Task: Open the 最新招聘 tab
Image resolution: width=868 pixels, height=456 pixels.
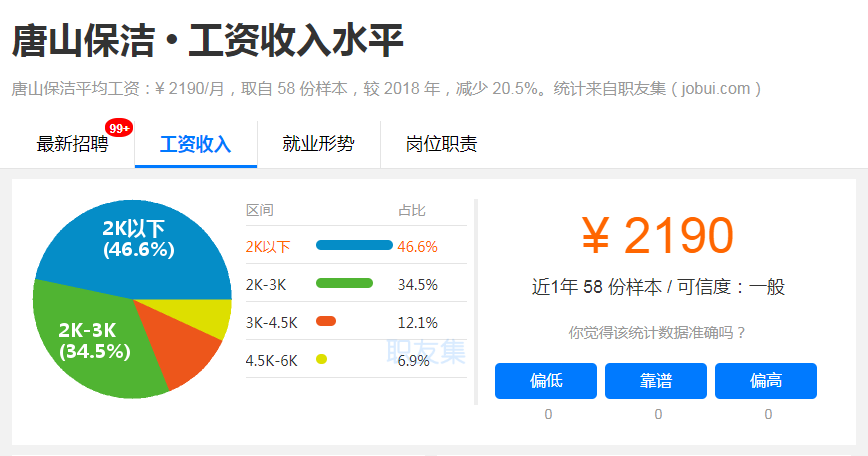Action: 72,144
